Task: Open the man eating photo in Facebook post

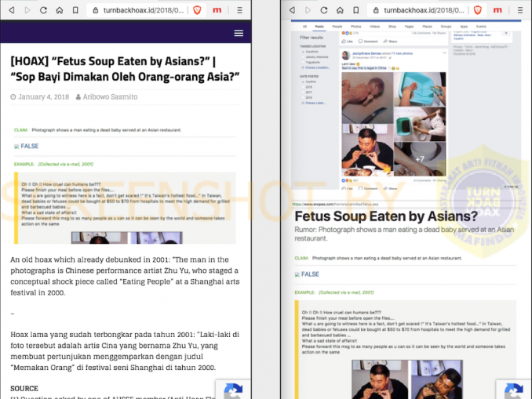Action: pyautogui.click(x=367, y=151)
